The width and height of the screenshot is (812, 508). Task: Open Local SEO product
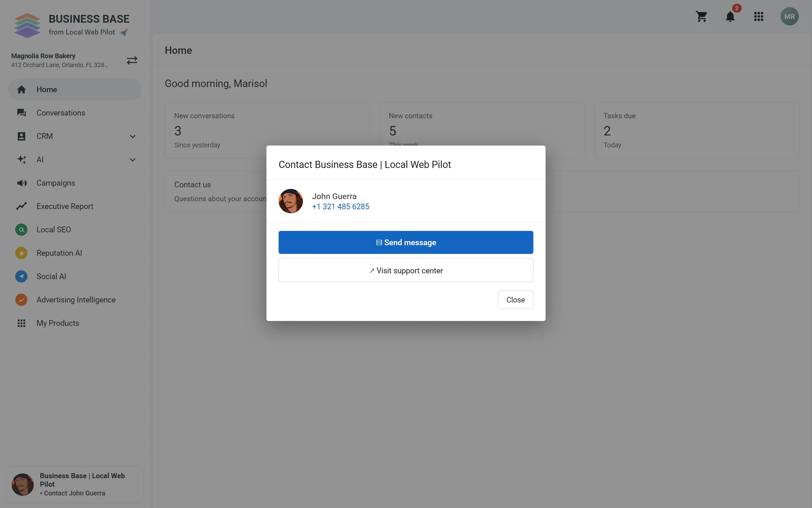coord(75,230)
